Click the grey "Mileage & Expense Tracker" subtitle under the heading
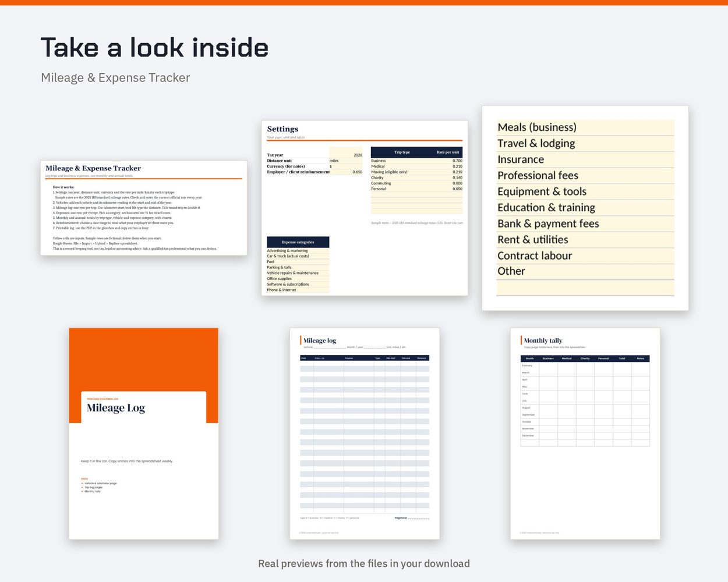728x582 pixels. 115,78
